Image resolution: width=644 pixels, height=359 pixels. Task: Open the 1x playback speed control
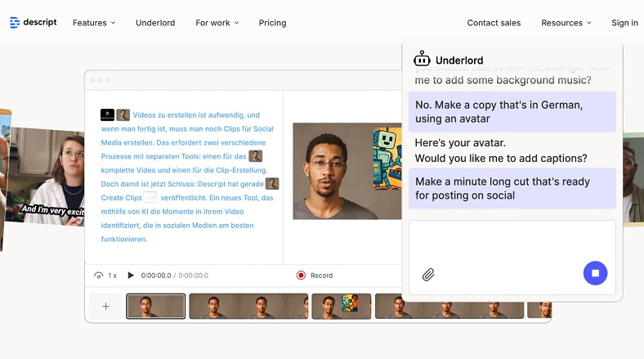[x=105, y=276]
